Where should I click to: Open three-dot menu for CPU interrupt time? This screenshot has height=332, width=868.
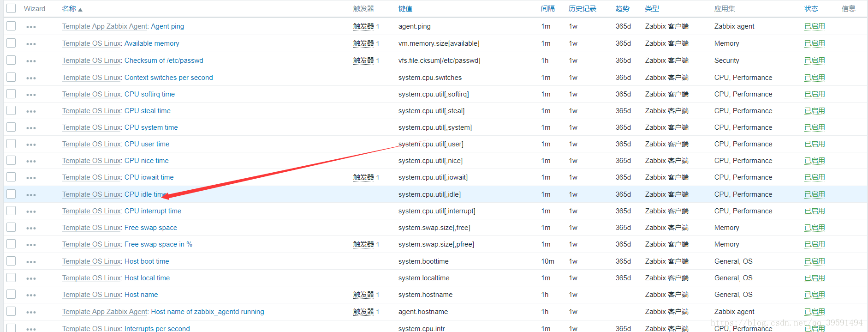click(31, 211)
